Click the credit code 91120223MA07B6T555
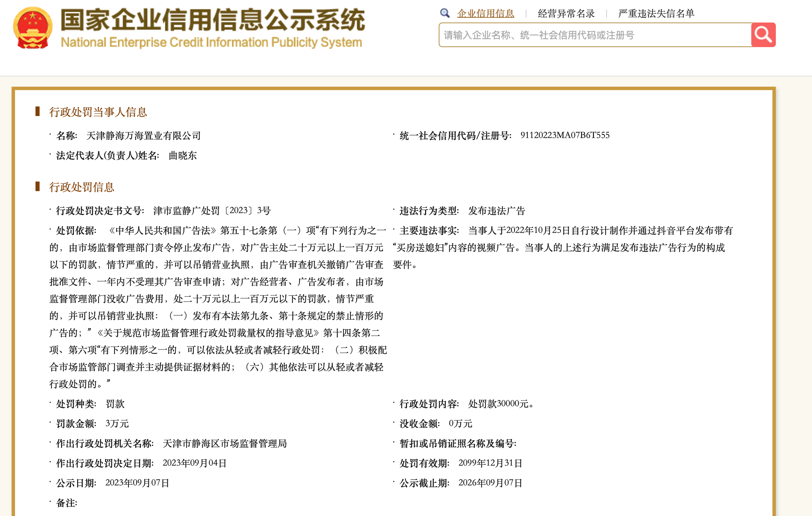 pos(565,135)
